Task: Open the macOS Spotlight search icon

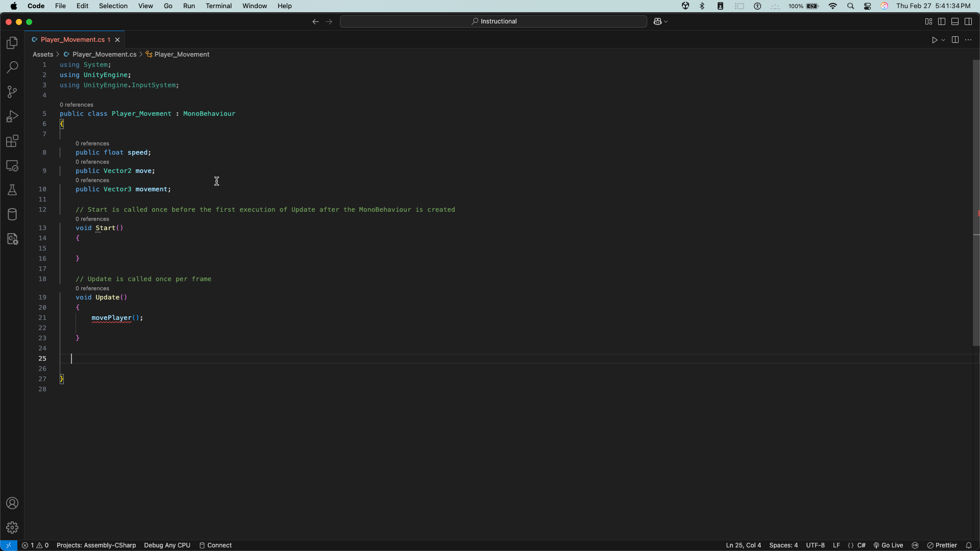Action: click(x=850, y=6)
